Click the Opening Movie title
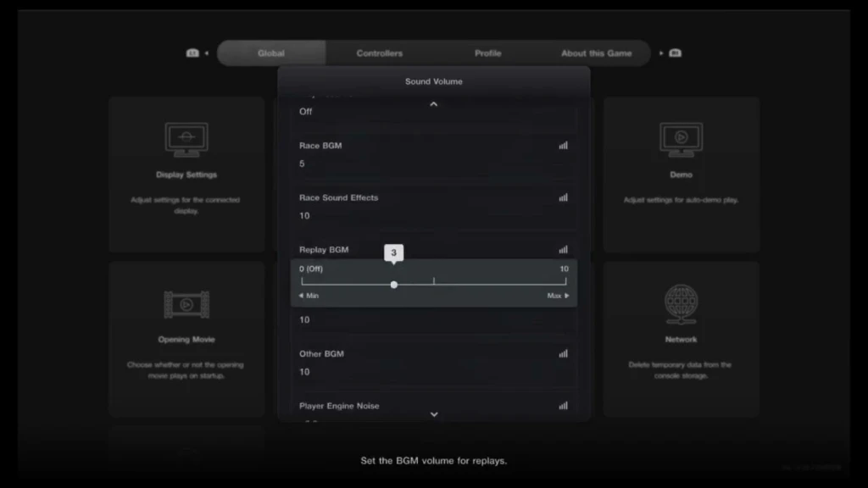868x488 pixels. 186,339
